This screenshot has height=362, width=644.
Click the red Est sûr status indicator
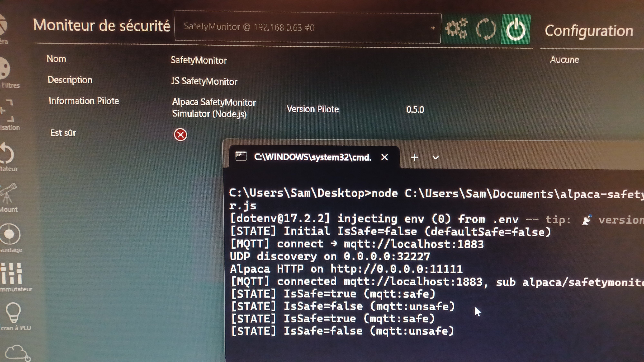[x=180, y=135]
